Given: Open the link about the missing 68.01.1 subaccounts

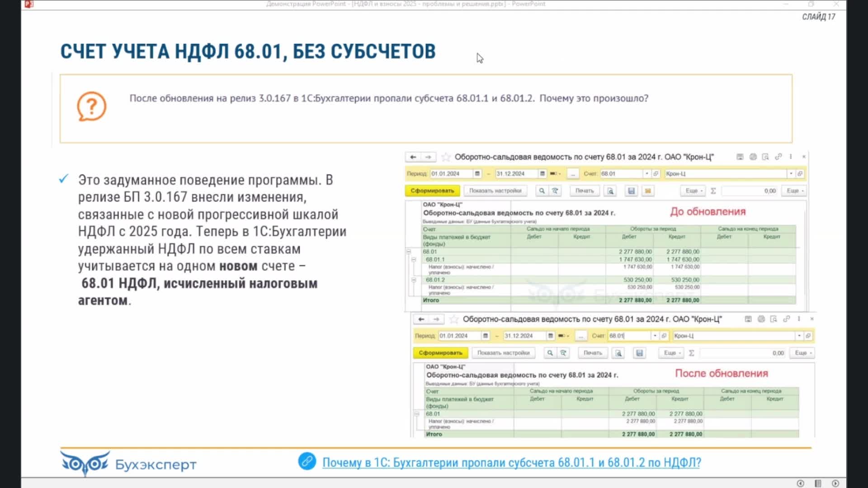Looking at the screenshot, I should [x=511, y=463].
